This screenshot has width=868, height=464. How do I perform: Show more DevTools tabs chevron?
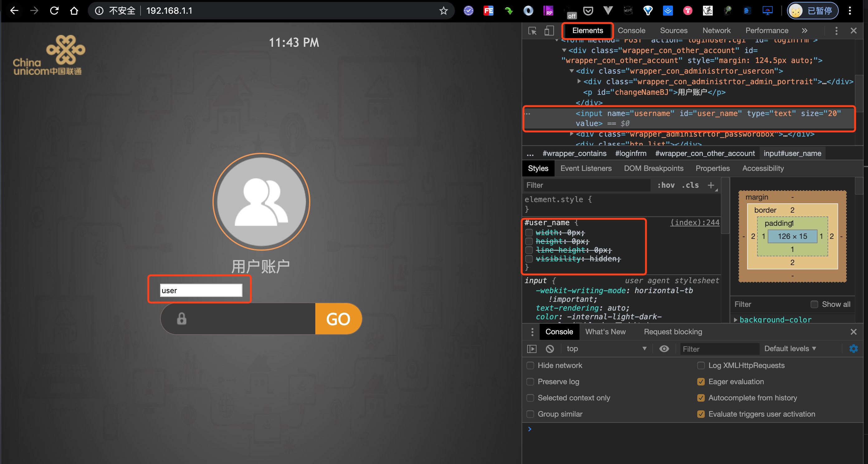tap(805, 31)
